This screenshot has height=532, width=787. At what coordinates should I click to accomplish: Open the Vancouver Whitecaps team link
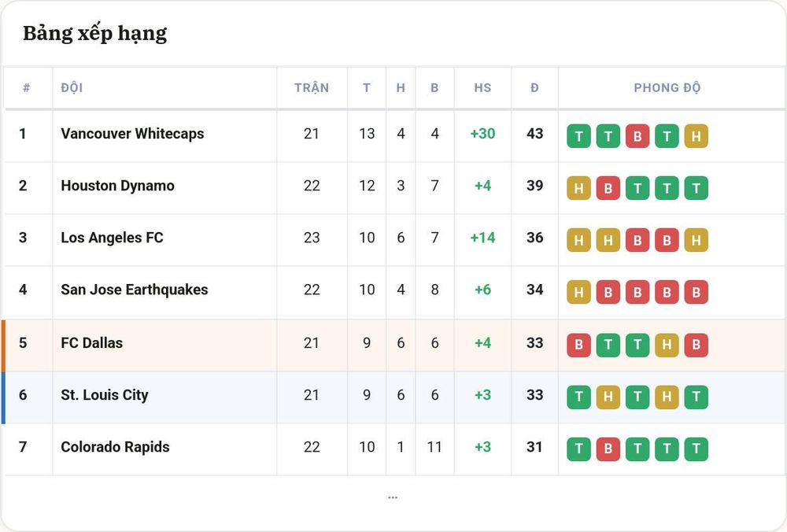pos(132,134)
